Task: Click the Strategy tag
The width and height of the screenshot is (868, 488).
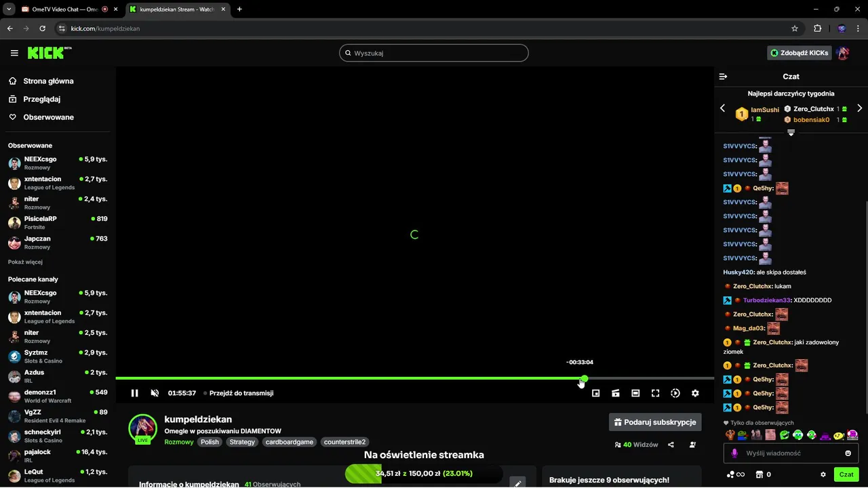Action: (242, 442)
